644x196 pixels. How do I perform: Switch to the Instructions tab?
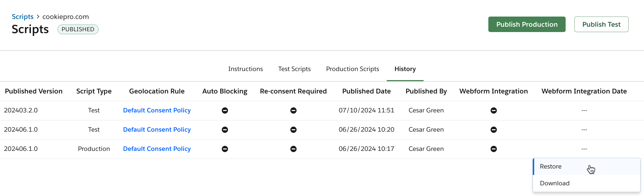(245, 69)
